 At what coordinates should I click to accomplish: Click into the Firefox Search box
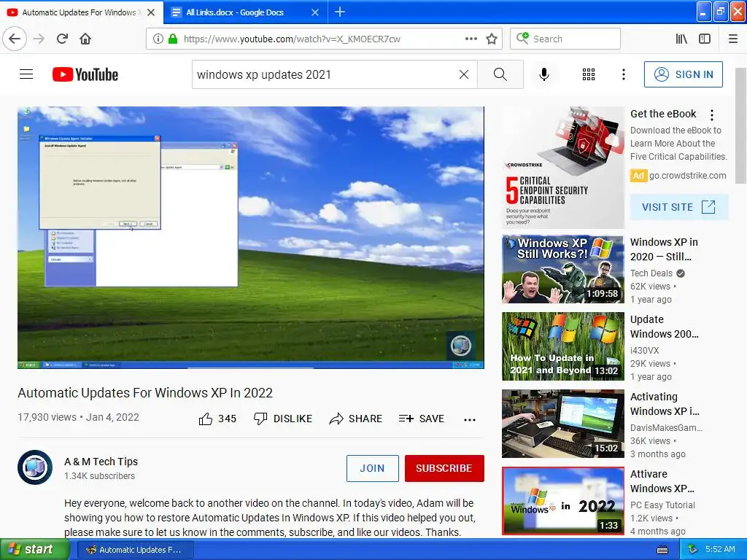point(565,39)
